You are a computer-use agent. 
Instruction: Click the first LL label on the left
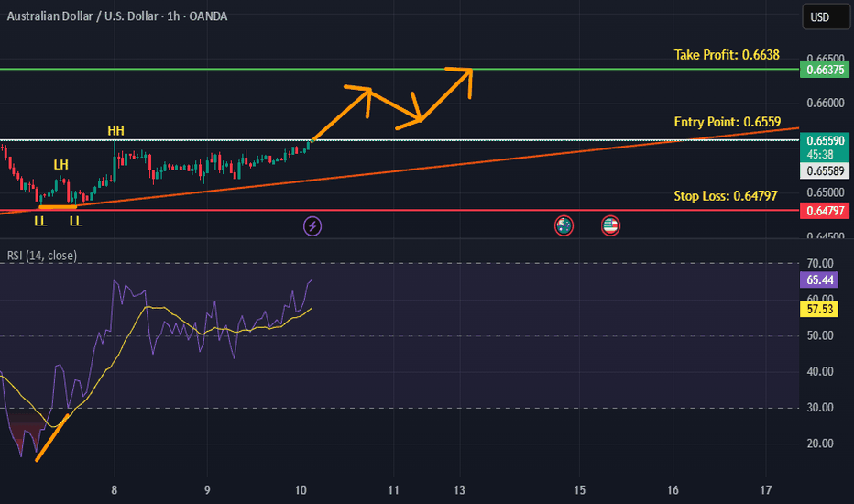pyautogui.click(x=40, y=221)
